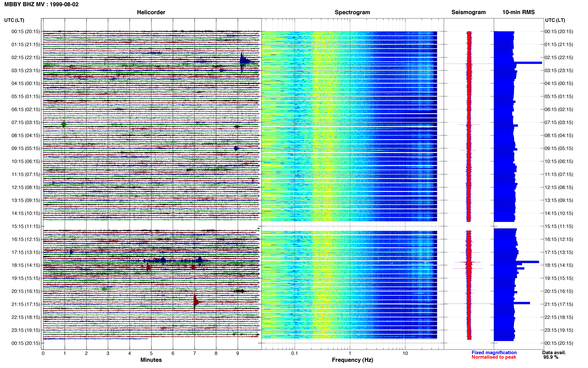
Task: Select the 'Spectrogram' panel heading
Action: (352, 12)
